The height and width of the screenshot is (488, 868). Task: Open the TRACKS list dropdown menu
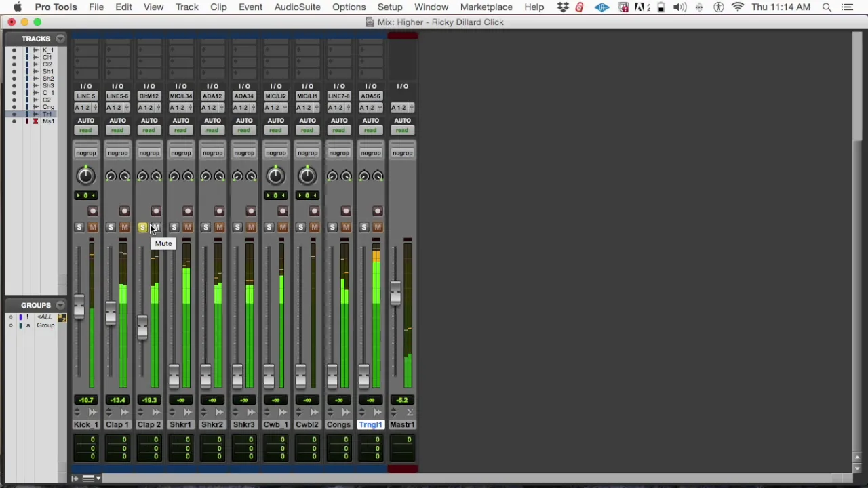60,39
